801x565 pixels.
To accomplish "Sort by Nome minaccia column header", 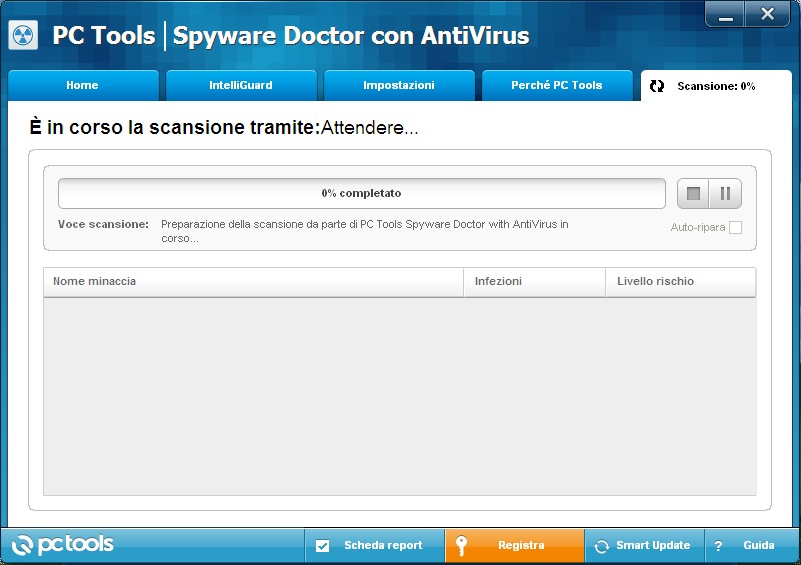I will click(x=252, y=282).
